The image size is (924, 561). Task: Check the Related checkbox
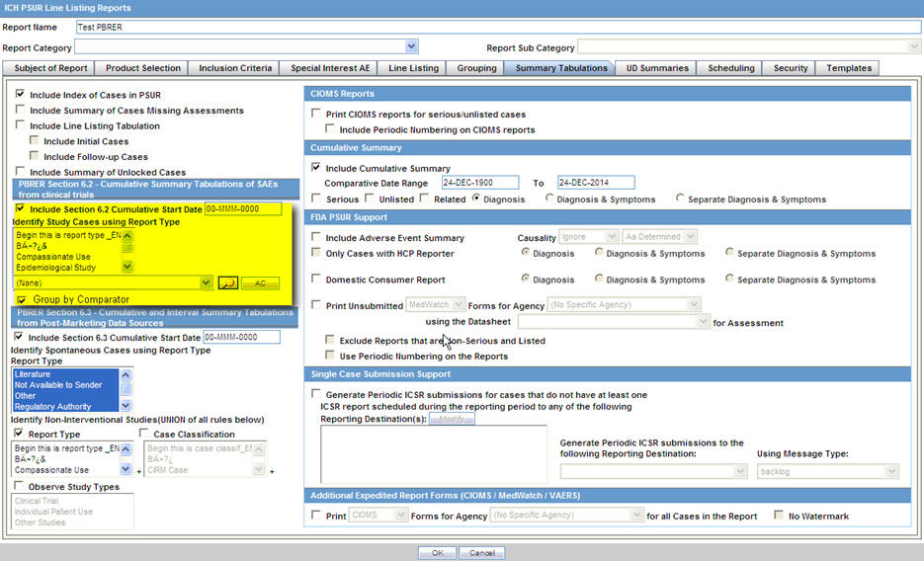(x=424, y=199)
